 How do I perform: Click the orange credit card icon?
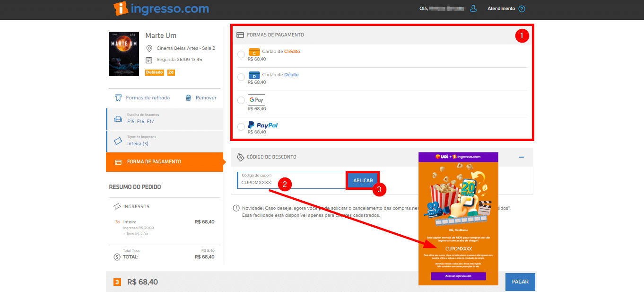tap(254, 52)
